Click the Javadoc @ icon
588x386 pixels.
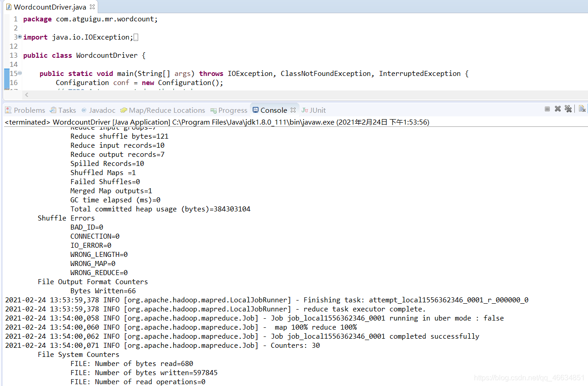point(85,110)
